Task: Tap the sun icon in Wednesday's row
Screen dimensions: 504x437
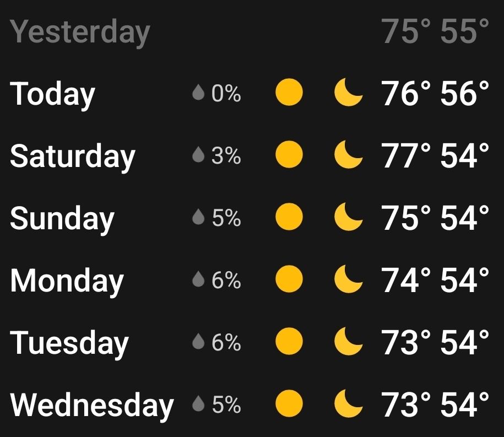Action: (x=289, y=403)
